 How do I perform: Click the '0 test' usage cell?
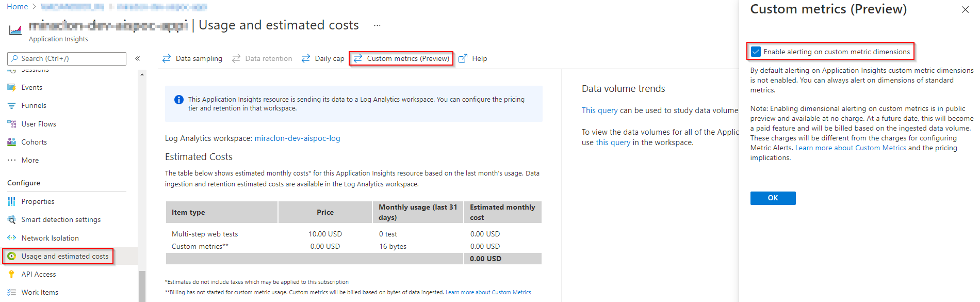tap(388, 234)
